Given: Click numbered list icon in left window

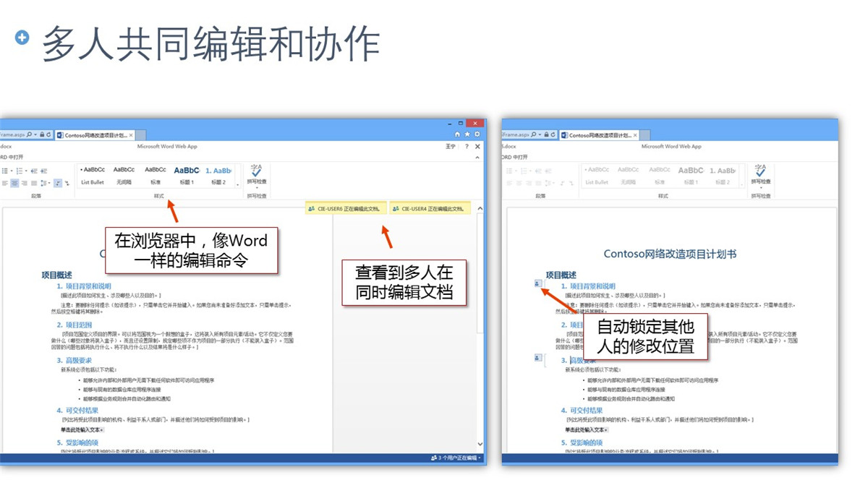Looking at the screenshot, I should [20, 171].
